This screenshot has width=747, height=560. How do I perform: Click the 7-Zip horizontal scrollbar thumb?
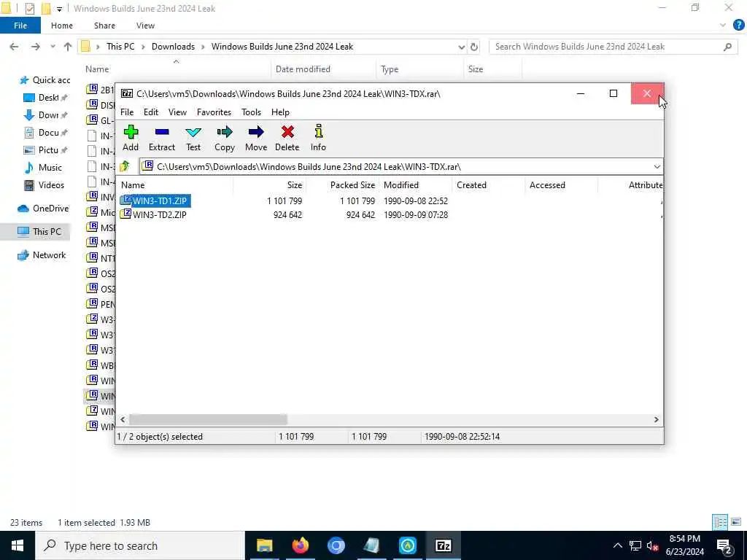208,419
